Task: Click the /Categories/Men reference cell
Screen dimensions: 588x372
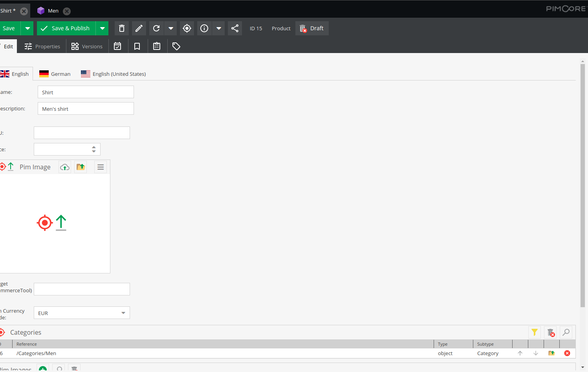Action: (223, 353)
